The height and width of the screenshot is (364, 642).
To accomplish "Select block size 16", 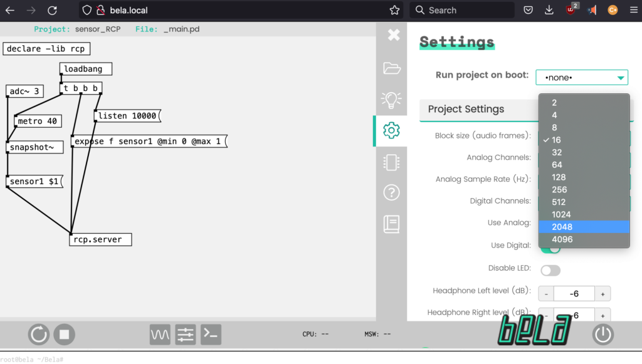I will point(584,140).
